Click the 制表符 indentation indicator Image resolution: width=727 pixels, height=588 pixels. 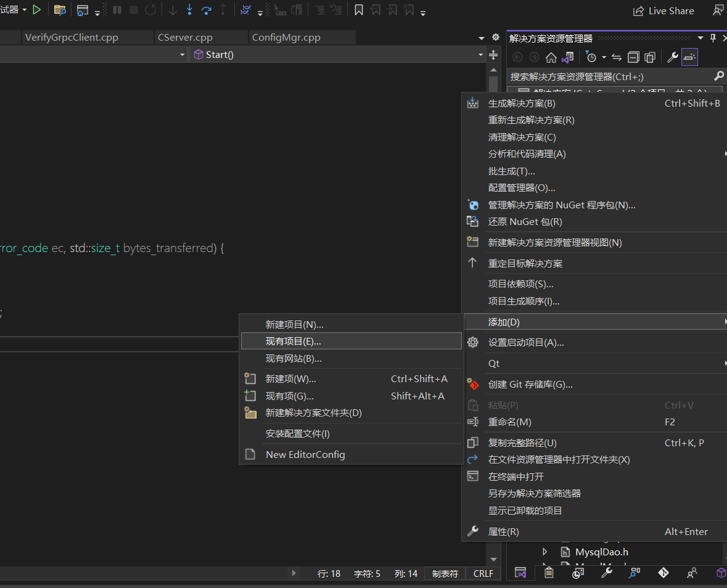[x=445, y=574]
